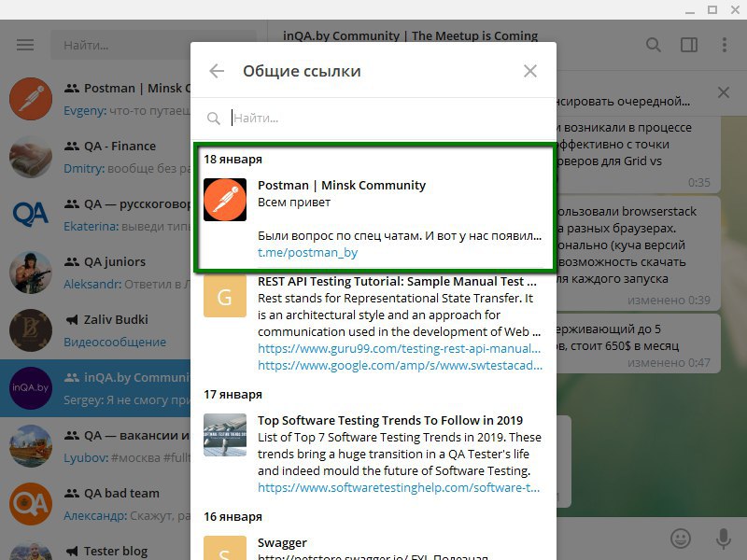Click the Swagger entry title
Screen dimensions: 747x560
(282, 543)
